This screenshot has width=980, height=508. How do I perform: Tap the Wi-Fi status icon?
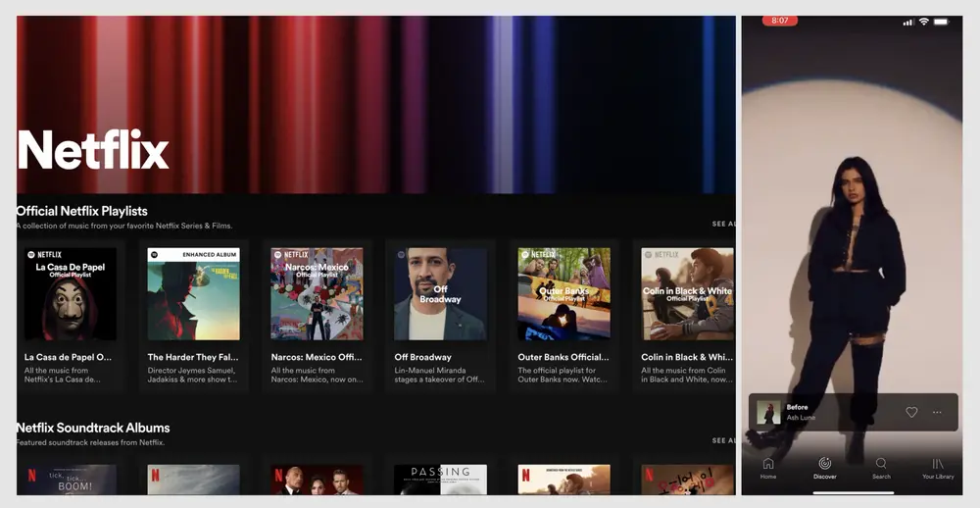click(x=923, y=22)
